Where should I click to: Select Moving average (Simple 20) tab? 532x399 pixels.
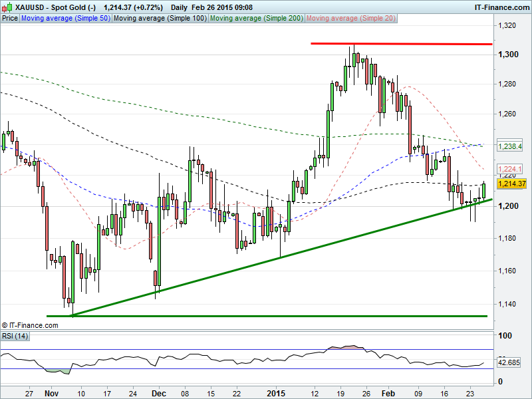(350, 19)
